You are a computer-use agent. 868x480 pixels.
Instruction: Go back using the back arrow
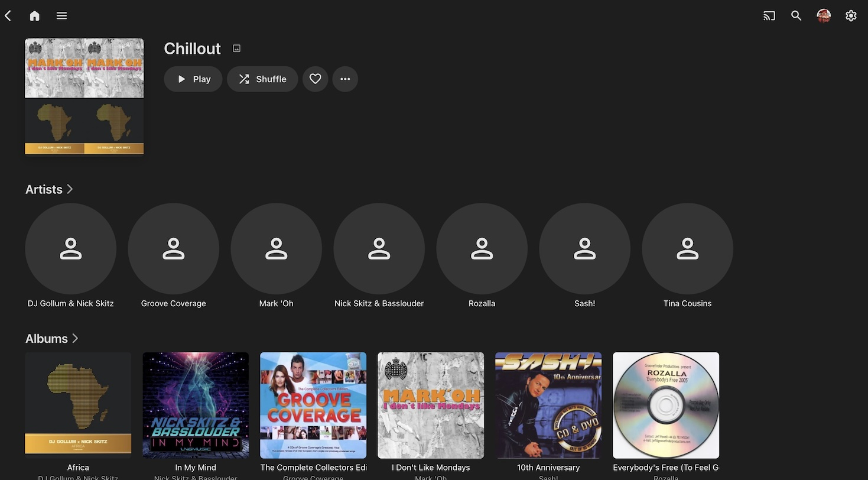click(x=8, y=16)
